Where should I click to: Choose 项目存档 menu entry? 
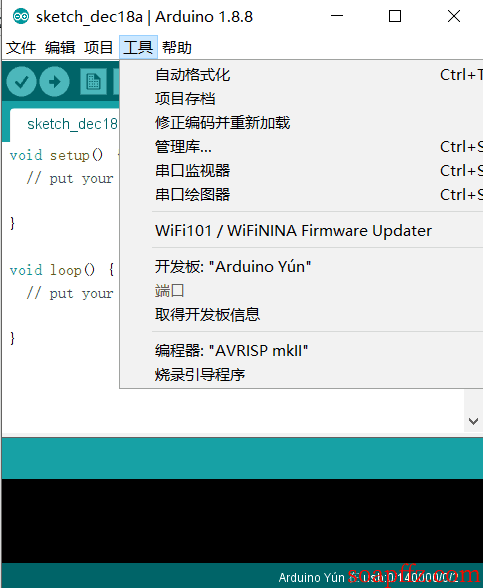(x=301, y=99)
